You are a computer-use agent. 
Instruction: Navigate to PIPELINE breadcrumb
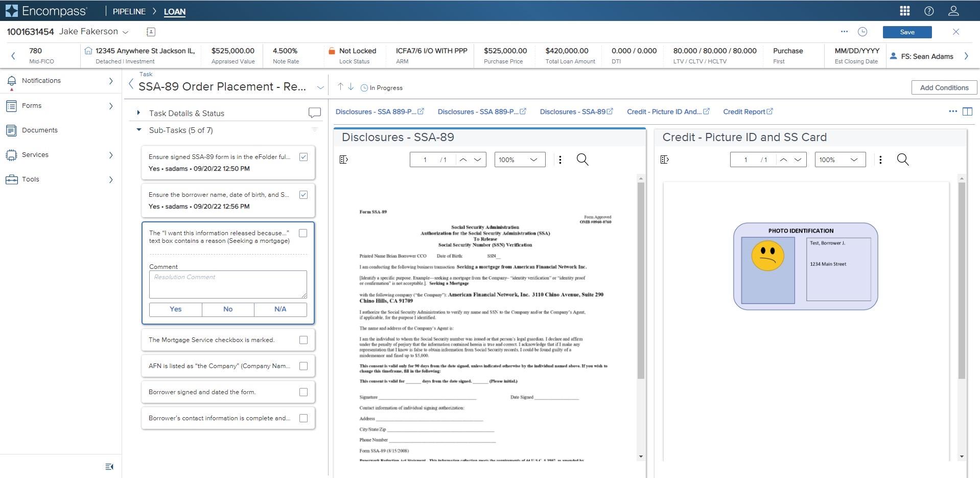(129, 11)
